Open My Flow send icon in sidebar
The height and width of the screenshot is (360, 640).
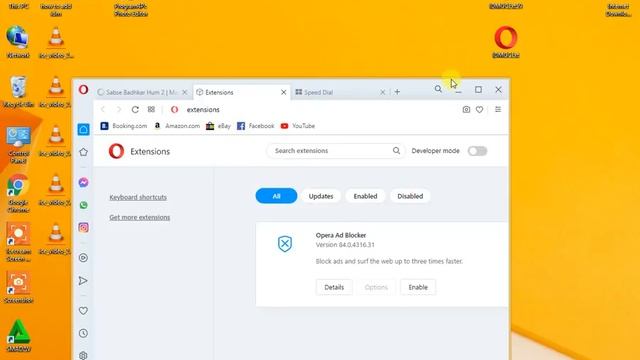(83, 280)
